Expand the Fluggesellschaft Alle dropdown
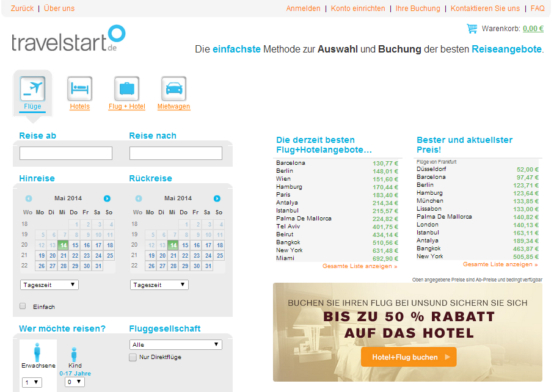This screenshot has height=392, width=554. 176,345
